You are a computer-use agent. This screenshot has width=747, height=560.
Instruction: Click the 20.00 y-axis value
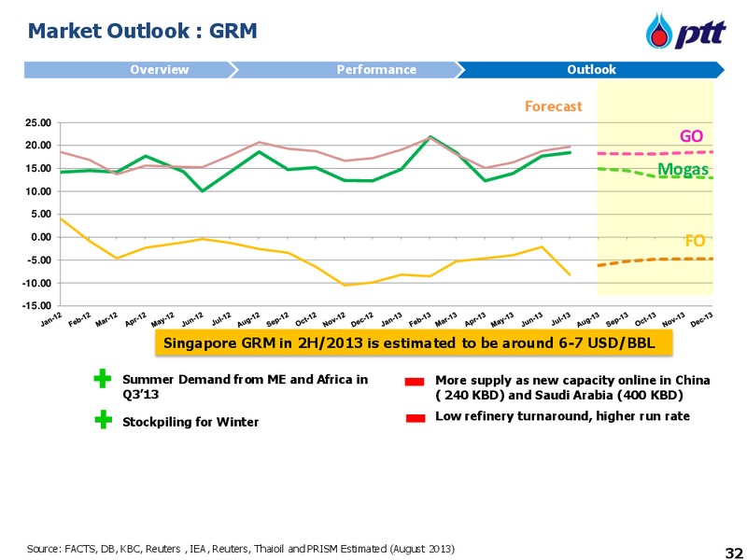pos(37,146)
